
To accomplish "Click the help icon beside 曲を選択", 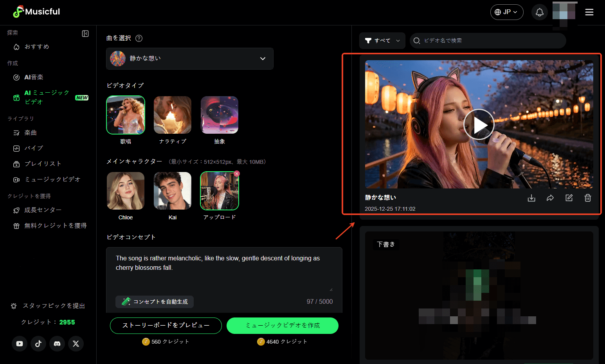I will point(139,38).
